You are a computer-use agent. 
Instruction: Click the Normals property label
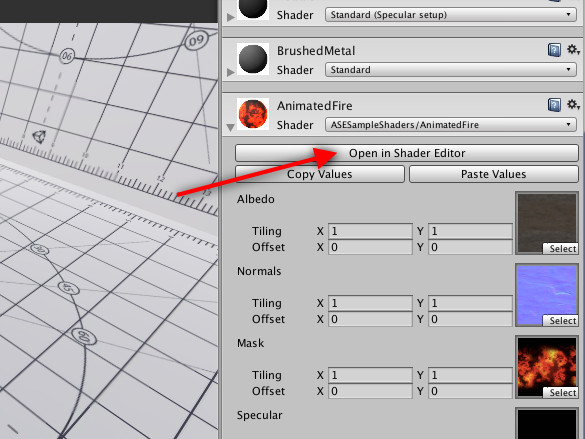coord(259,271)
